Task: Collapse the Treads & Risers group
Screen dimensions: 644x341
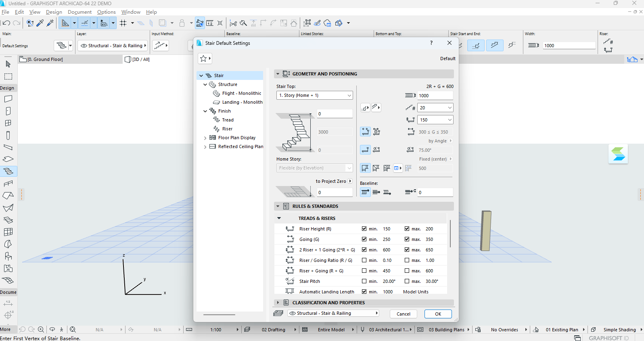Action: coord(279,218)
